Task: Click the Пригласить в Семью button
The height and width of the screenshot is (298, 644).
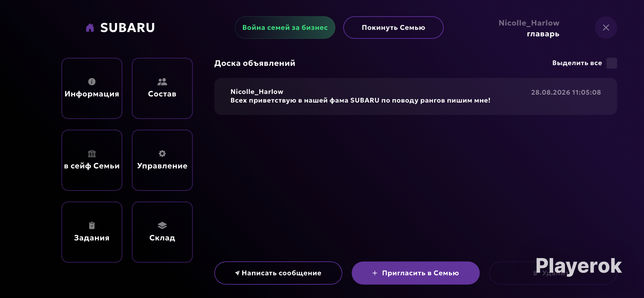Action: [415, 273]
